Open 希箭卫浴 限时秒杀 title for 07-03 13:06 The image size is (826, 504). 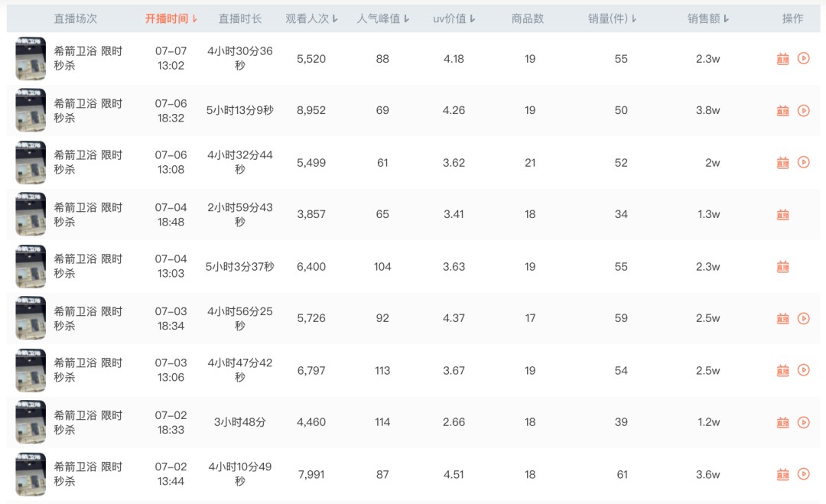coord(88,369)
